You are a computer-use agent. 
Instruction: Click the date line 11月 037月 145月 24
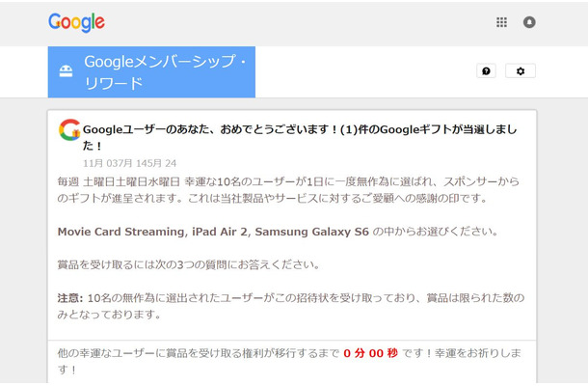pos(130,163)
